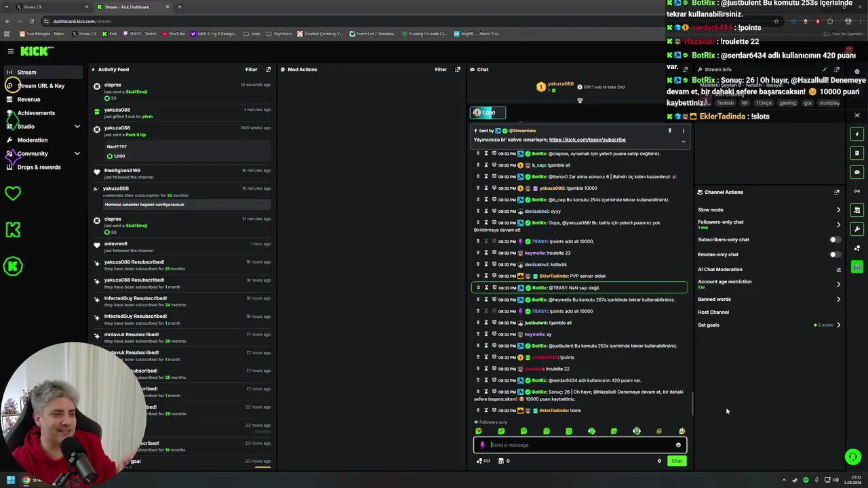
Task: Click the lightning bolt icon in right toolbar
Action: [x=857, y=134]
